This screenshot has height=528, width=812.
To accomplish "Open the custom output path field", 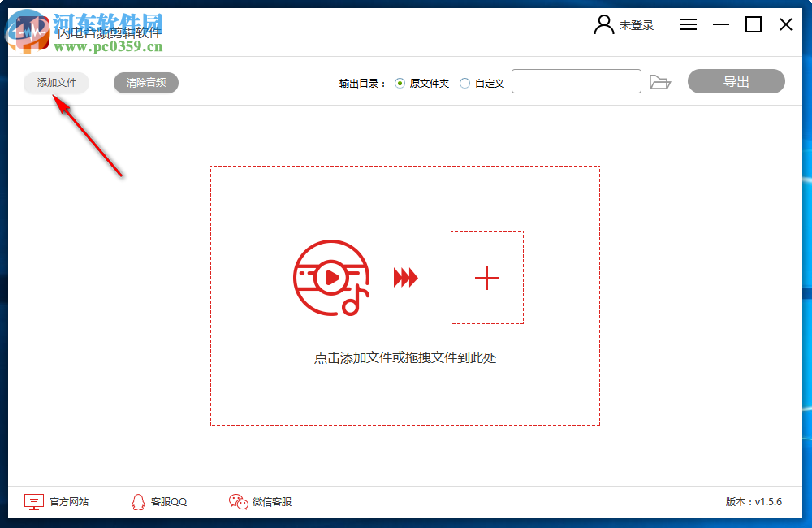I will click(x=577, y=81).
